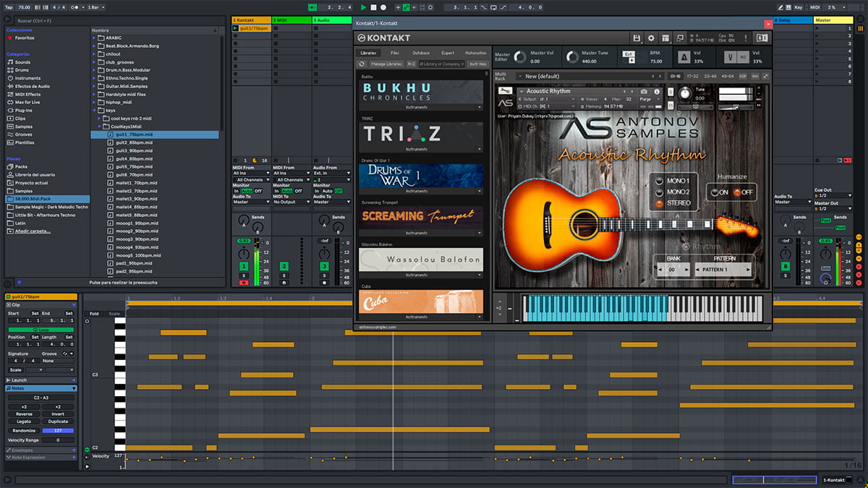
Task: Launch the guit1/75bpm clip play button
Action: [235, 28]
